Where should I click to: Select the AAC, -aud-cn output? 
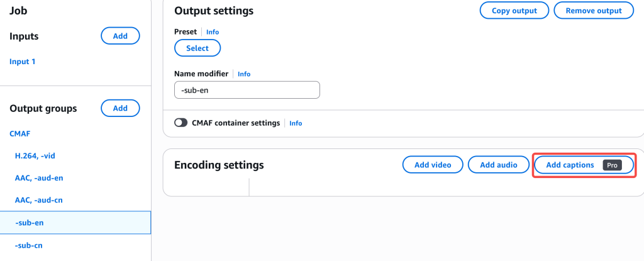39,200
